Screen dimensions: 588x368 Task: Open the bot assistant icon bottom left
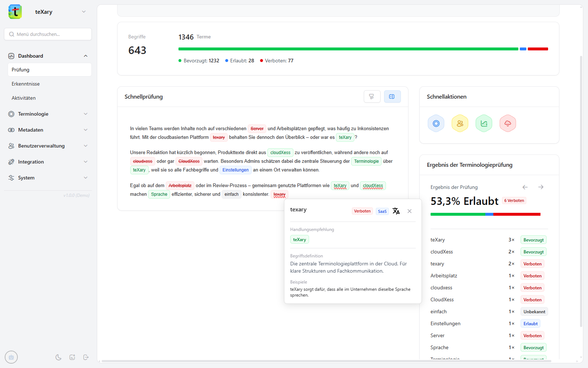coord(11,357)
